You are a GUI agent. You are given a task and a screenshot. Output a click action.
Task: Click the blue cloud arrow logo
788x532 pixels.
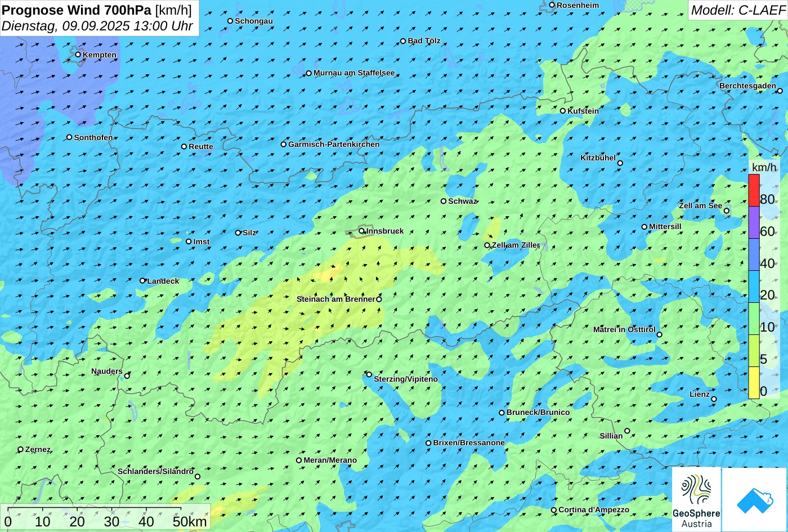pos(755,500)
